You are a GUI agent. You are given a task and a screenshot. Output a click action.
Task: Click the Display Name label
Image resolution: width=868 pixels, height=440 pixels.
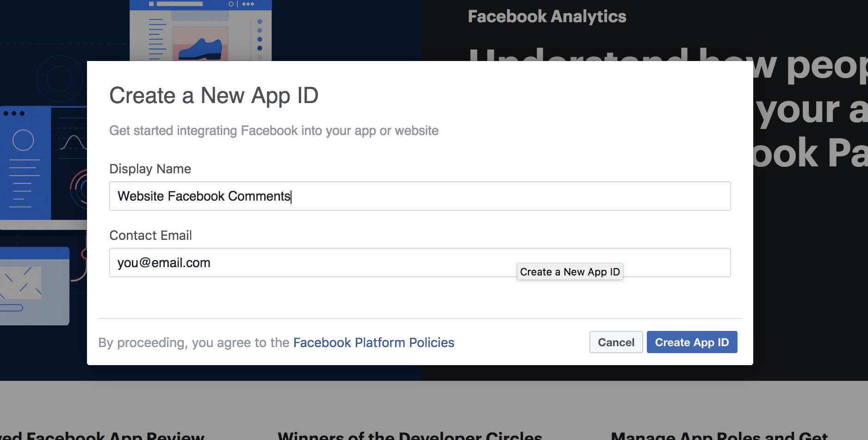[x=150, y=169]
